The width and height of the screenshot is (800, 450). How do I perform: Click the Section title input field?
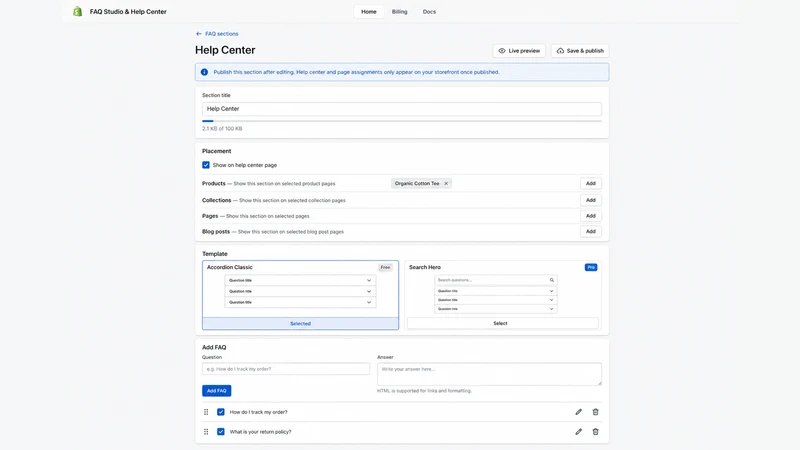point(402,109)
